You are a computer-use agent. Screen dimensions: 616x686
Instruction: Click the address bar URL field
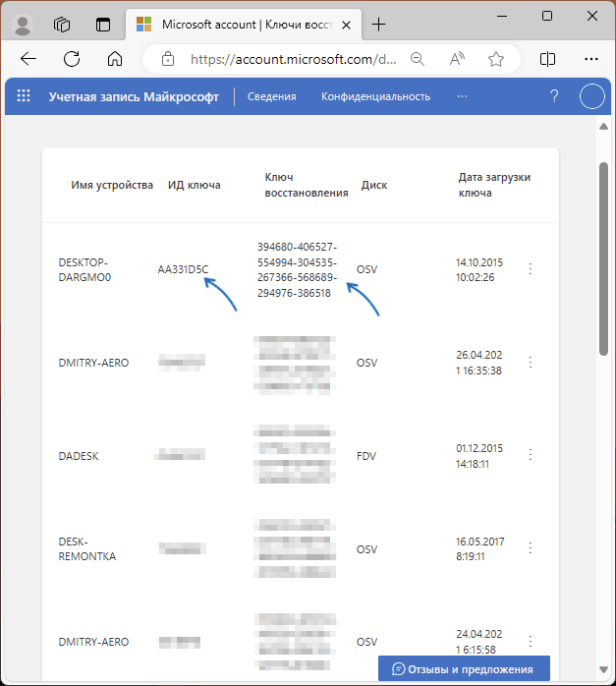pos(293,59)
